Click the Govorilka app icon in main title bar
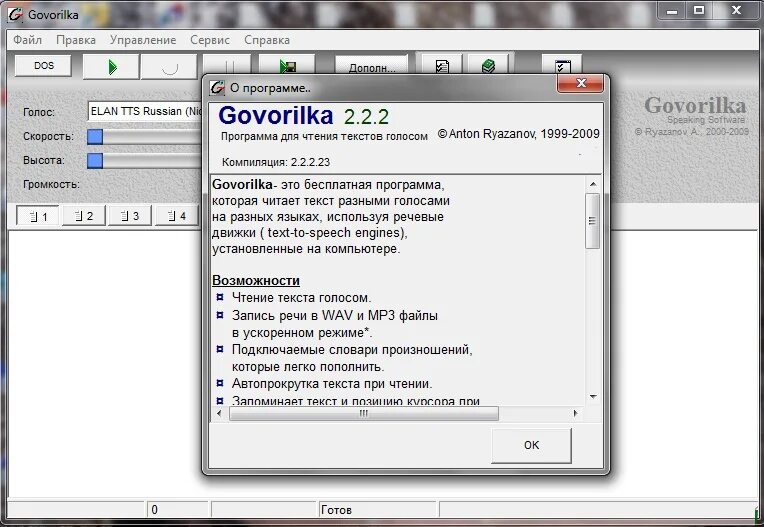Image resolution: width=764 pixels, height=527 pixels. 15,15
